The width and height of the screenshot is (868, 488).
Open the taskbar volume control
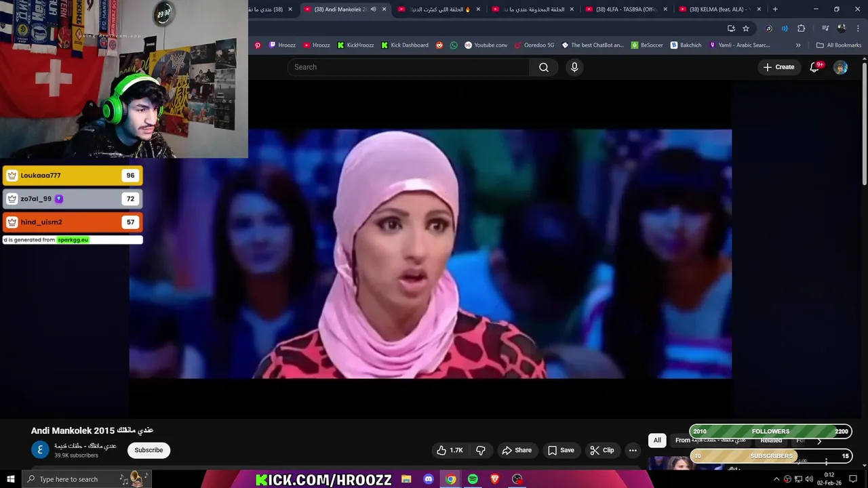(x=809, y=479)
